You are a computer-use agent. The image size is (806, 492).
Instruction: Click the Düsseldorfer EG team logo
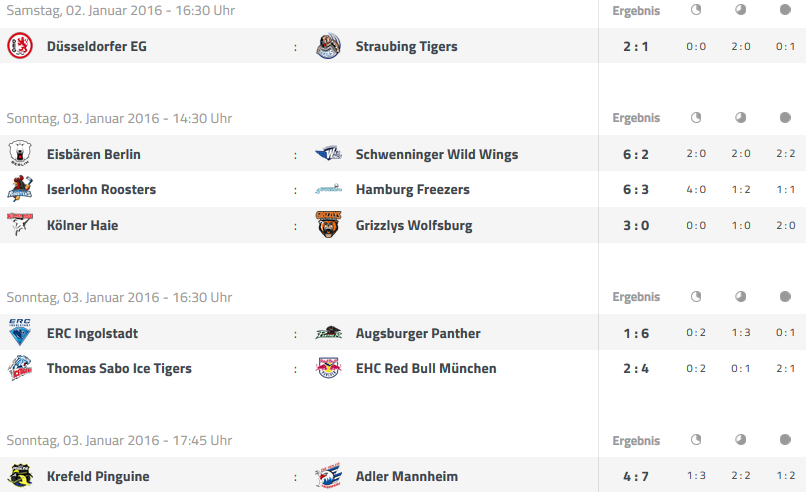(x=20, y=46)
